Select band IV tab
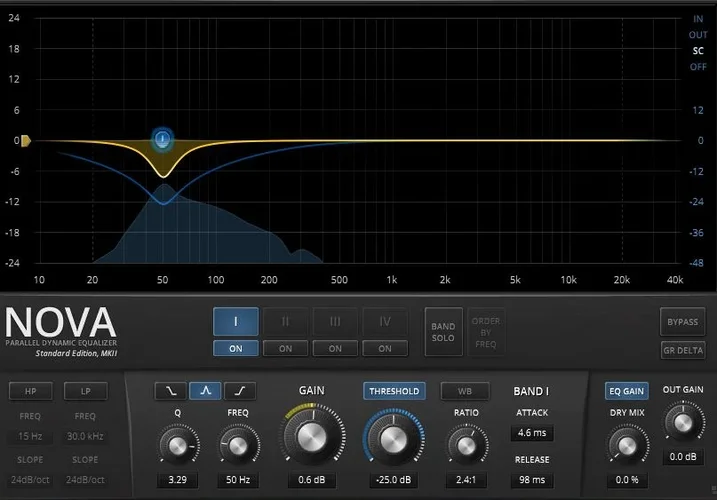Screen dimensions: 717x500 (385, 322)
